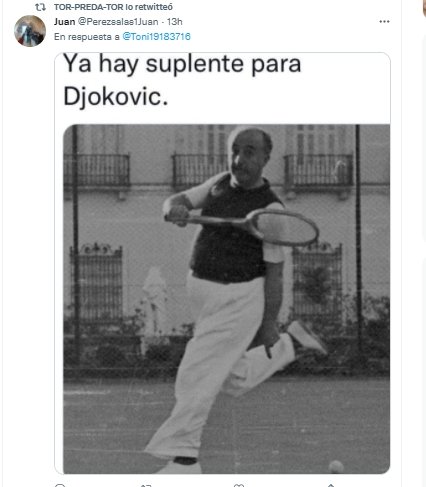The height and width of the screenshot is (487, 426).
Task: Share the tweet via the share icon
Action: pos(331,485)
